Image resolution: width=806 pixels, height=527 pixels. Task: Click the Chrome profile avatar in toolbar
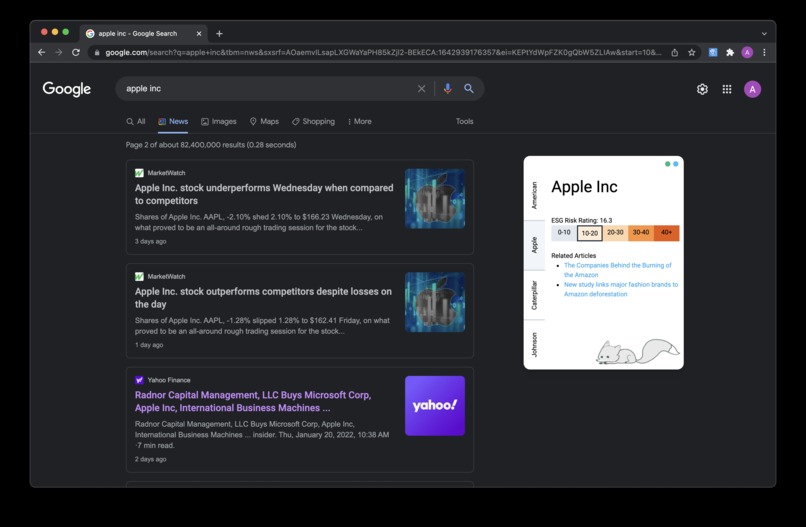point(747,52)
